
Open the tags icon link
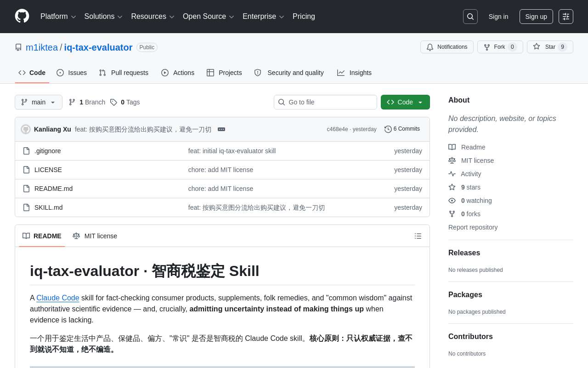pos(114,102)
